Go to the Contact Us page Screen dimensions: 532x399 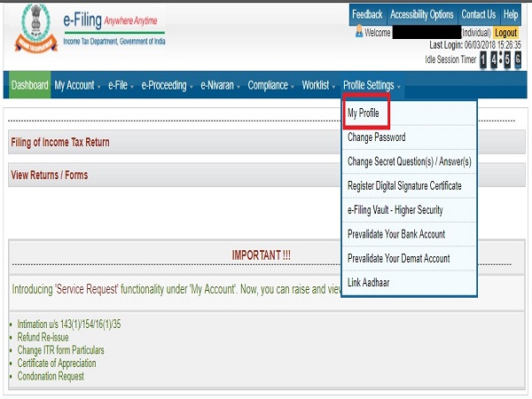point(479,14)
